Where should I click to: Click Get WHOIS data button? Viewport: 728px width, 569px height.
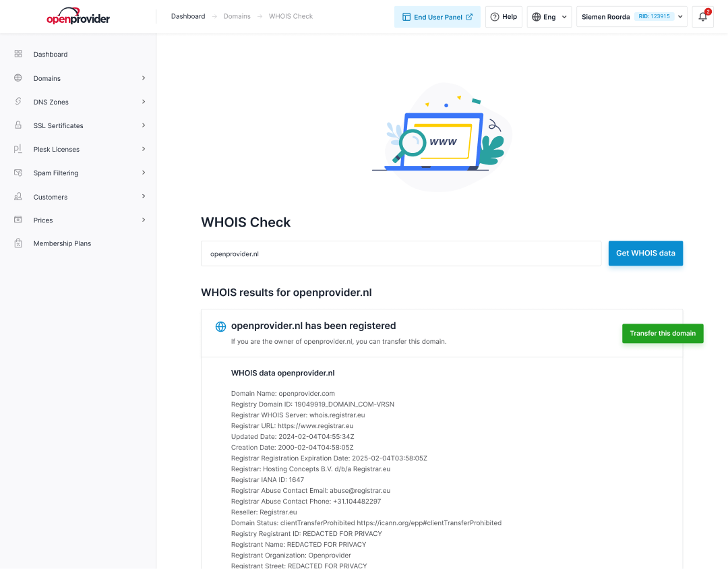tap(645, 253)
